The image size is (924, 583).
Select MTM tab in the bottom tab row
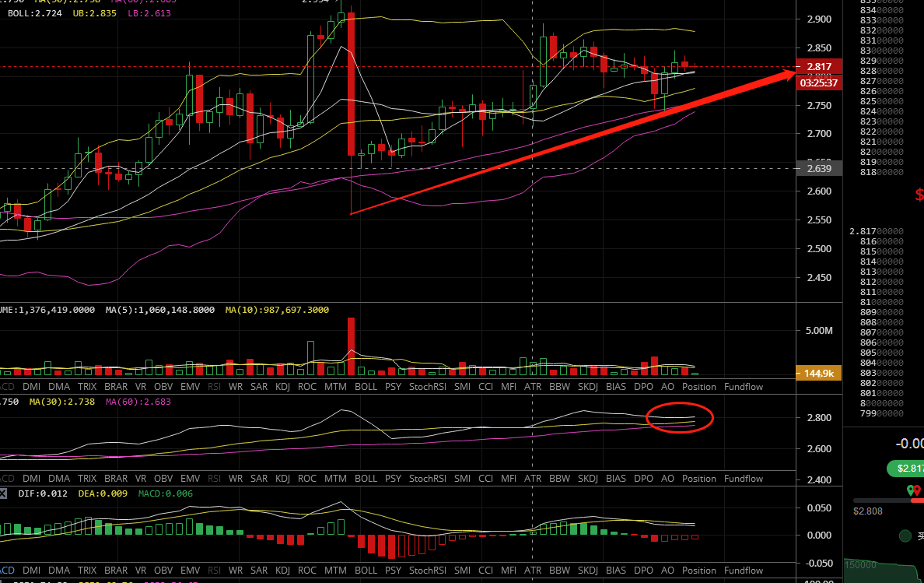tap(335, 571)
